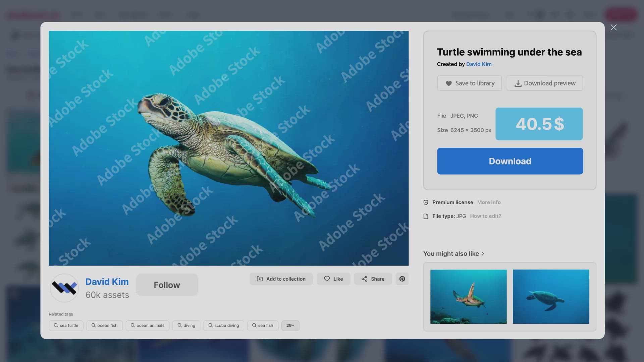The width and height of the screenshot is (644, 362).
Task: Select the ocean animals tag
Action: click(x=147, y=325)
